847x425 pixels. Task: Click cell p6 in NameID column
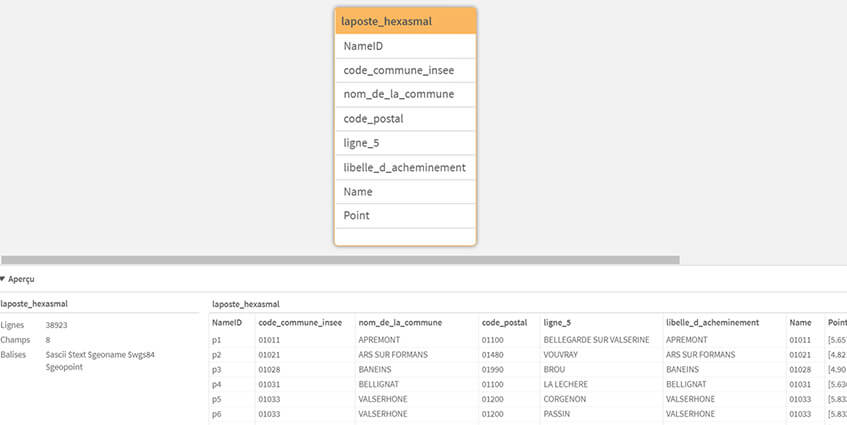click(x=217, y=414)
